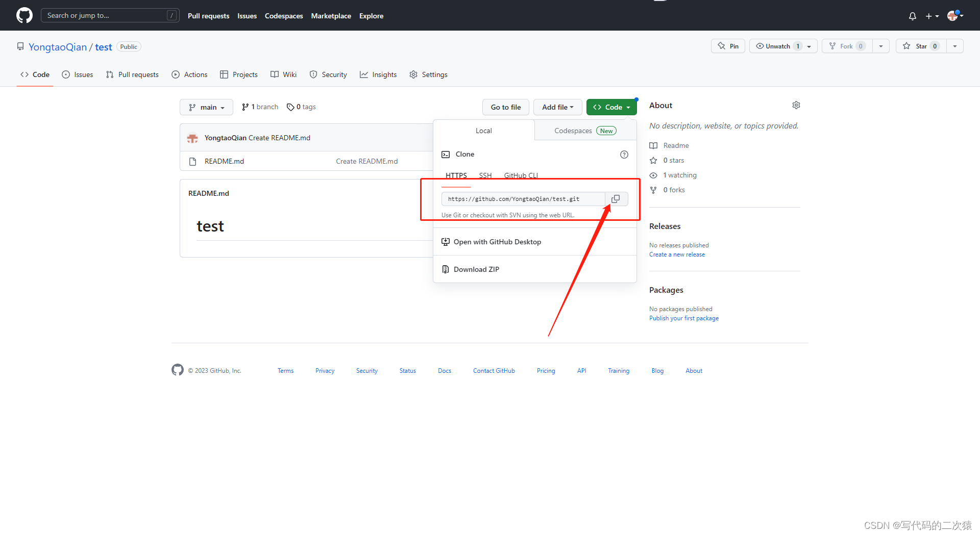Viewport: 980px width, 535px height.
Task: Open Pricing footer link
Action: (x=546, y=371)
